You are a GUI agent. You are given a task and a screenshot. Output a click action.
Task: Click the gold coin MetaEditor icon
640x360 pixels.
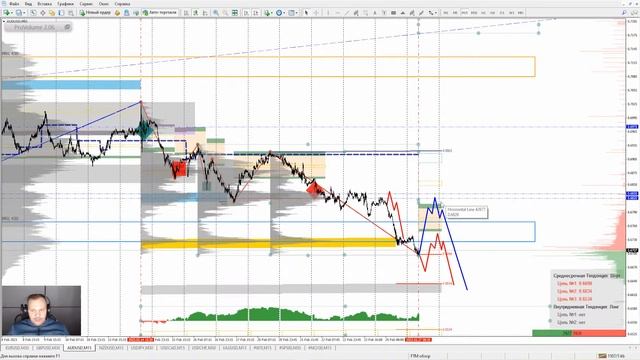117,13
